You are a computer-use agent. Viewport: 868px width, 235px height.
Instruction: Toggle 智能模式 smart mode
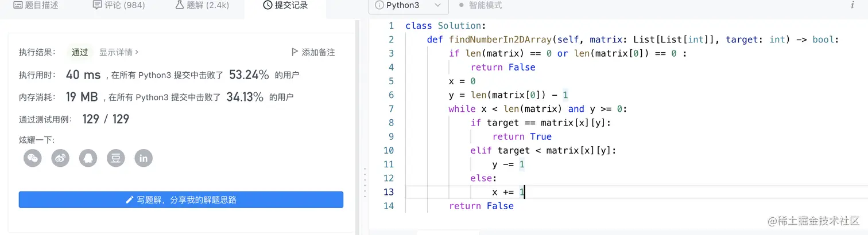(480, 5)
